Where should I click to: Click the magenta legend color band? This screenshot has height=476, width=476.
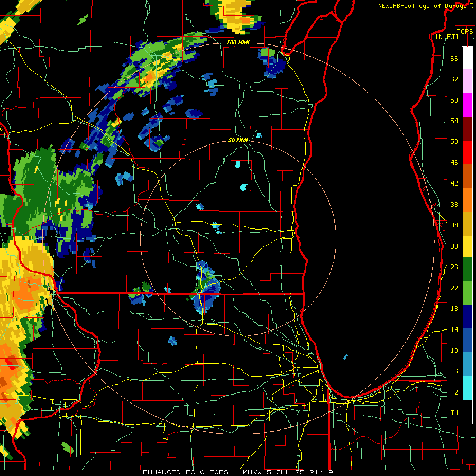pos(467,105)
